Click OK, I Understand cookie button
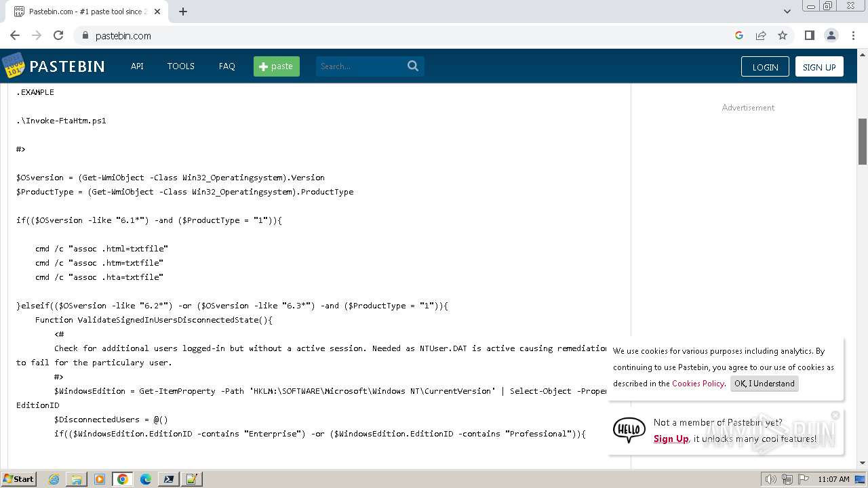Screen dimensions: 868x488 point(764,384)
